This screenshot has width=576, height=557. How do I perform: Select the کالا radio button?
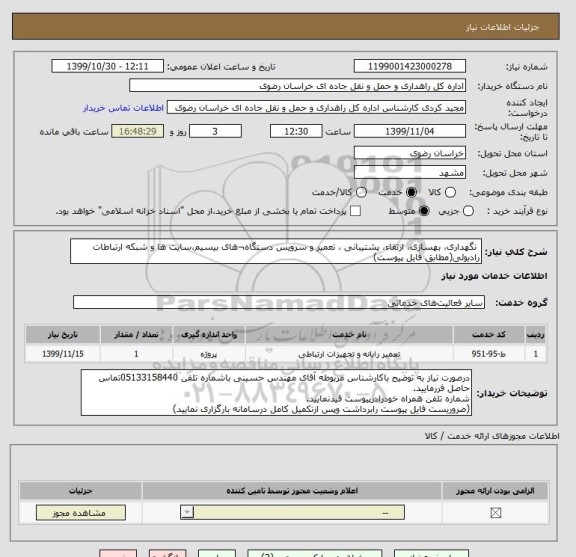[450, 193]
